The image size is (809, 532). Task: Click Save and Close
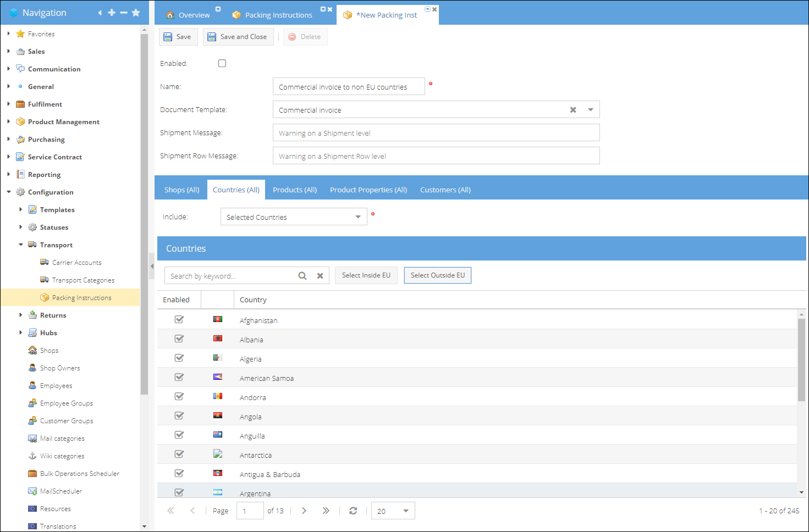(x=238, y=37)
